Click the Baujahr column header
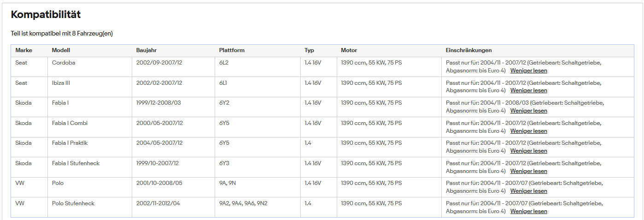This screenshot has height=220, width=644. click(147, 50)
